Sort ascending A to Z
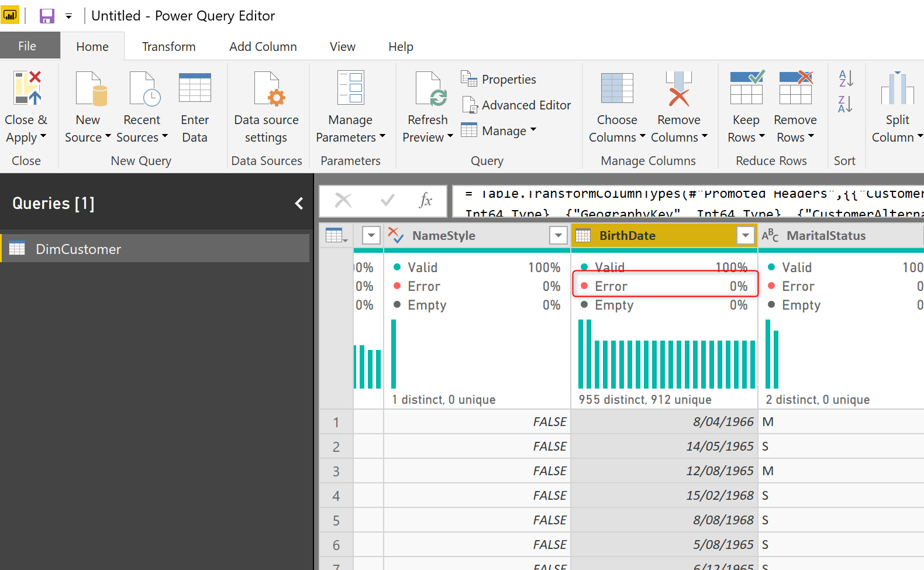This screenshot has height=570, width=924. pyautogui.click(x=846, y=78)
